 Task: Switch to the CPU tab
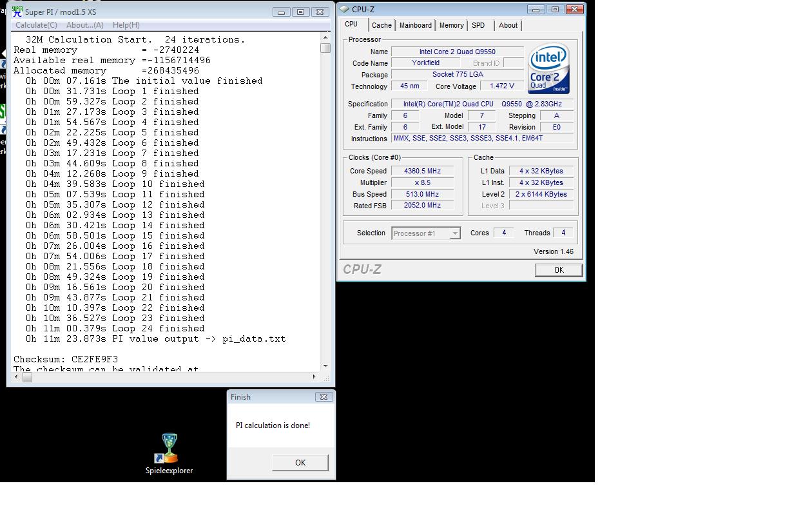[351, 24]
